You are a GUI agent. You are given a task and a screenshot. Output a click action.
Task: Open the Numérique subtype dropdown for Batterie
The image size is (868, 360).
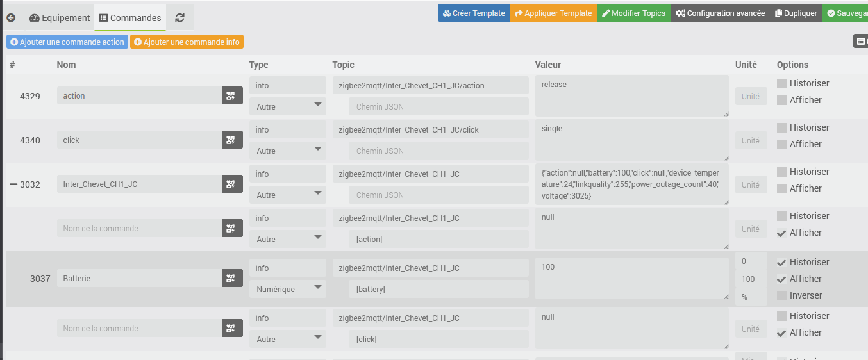(x=287, y=289)
